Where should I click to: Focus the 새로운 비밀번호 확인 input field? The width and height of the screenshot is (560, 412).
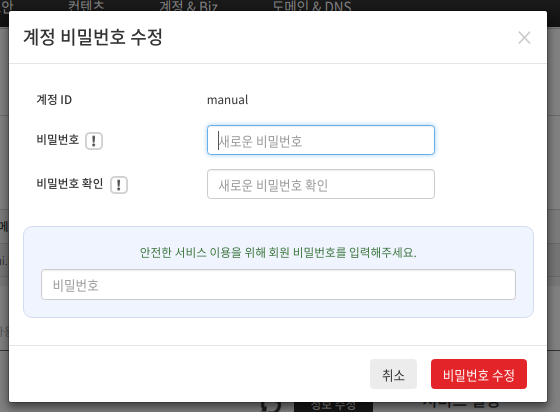point(321,184)
